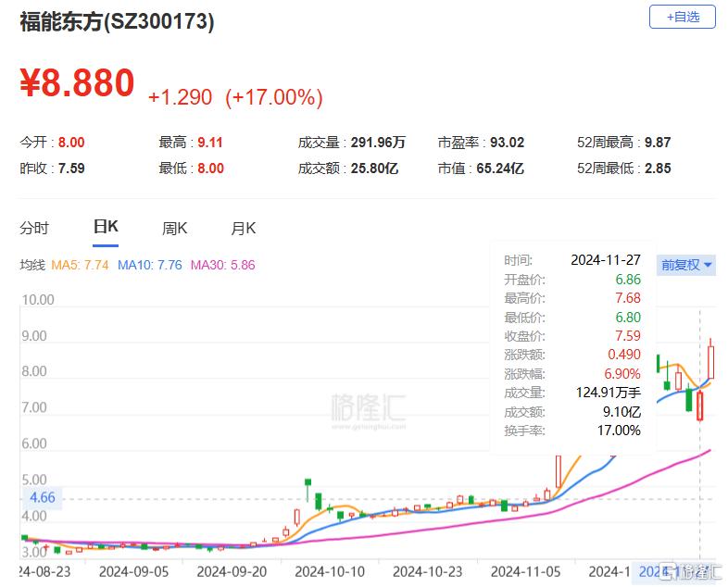Switch to 月K monthly chart tab
This screenshot has height=587, width=728.
[244, 228]
